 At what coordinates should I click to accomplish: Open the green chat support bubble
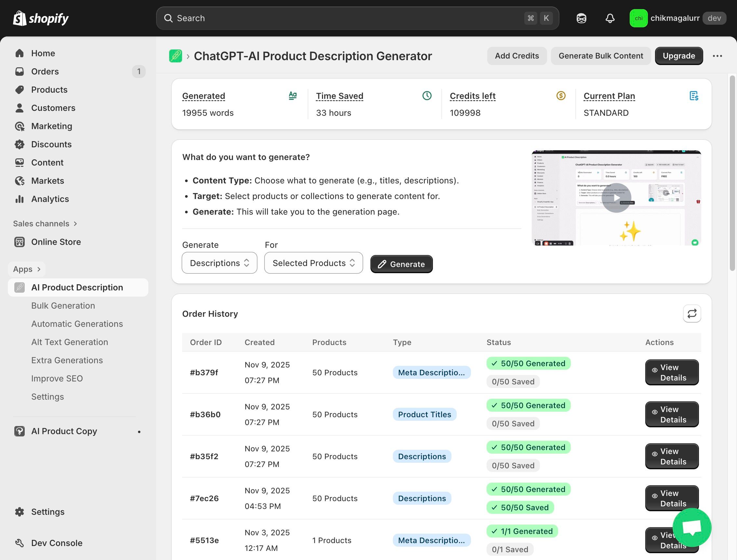(692, 527)
